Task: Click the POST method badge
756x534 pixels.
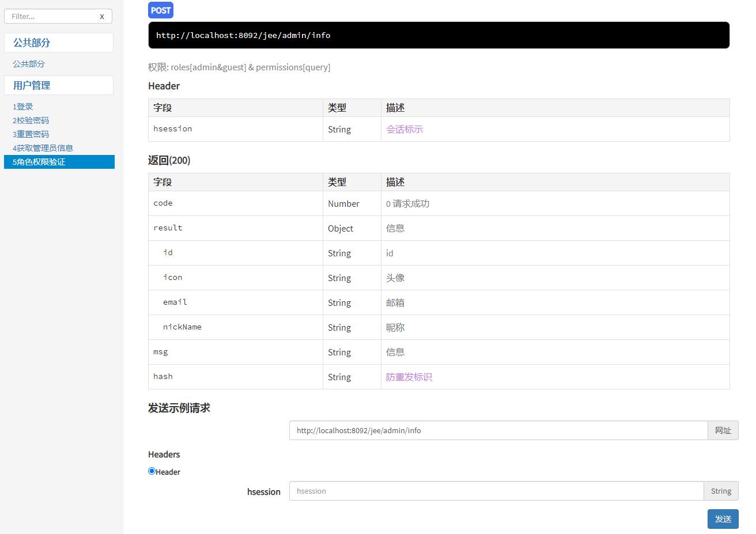Action: (x=161, y=10)
